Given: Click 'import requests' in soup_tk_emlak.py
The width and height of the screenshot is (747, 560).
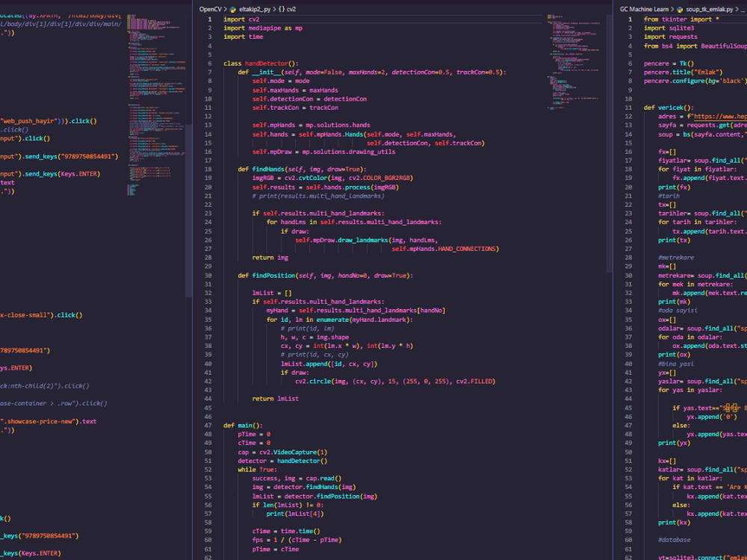Looking at the screenshot, I should point(670,37).
